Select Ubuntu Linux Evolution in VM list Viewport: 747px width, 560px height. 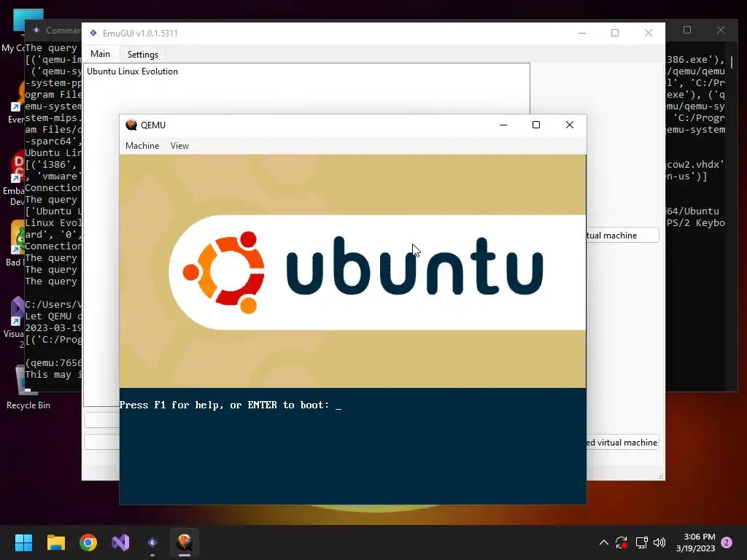coord(133,71)
